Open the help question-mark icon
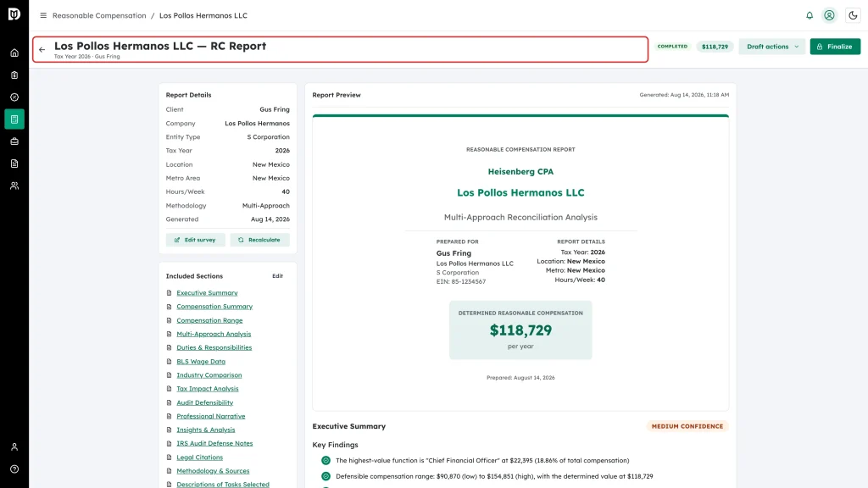868x488 pixels. tap(14, 469)
